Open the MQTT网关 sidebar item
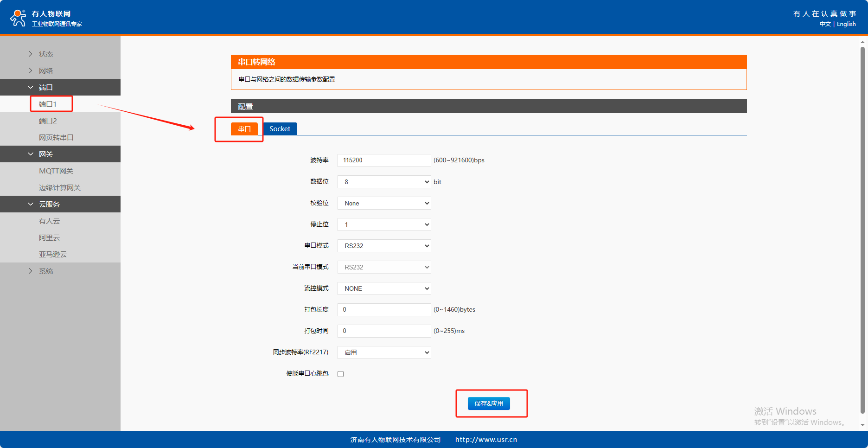 (56, 171)
